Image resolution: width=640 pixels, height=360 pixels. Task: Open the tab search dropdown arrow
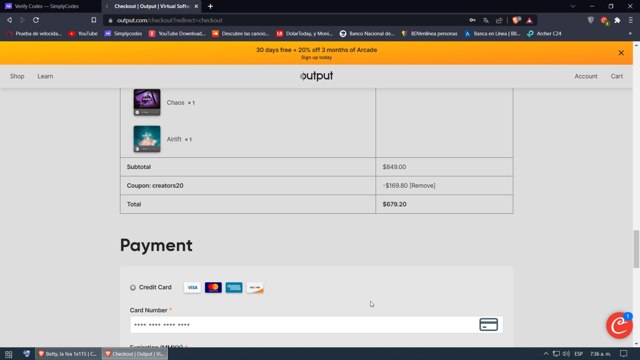(x=573, y=7)
